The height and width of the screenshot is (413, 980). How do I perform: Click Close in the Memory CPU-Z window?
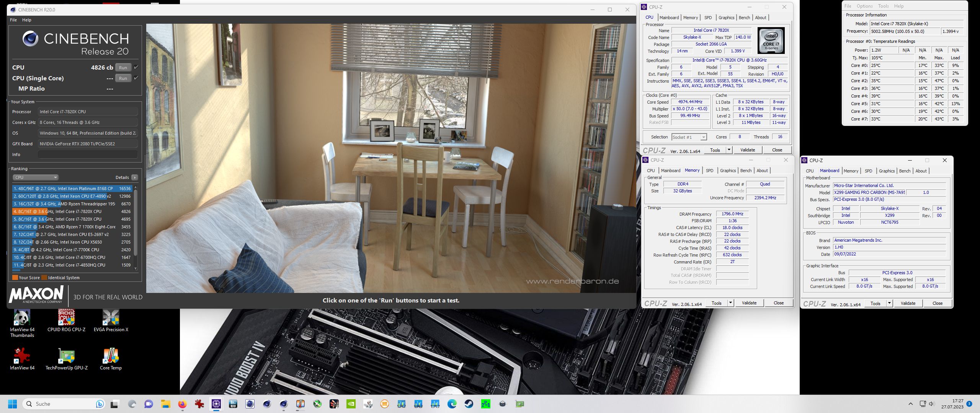pyautogui.click(x=779, y=303)
